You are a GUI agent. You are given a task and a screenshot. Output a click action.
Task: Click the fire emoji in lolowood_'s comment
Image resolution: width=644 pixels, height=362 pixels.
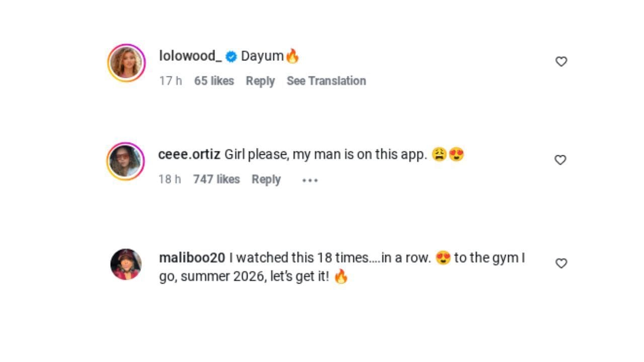pyautogui.click(x=293, y=56)
